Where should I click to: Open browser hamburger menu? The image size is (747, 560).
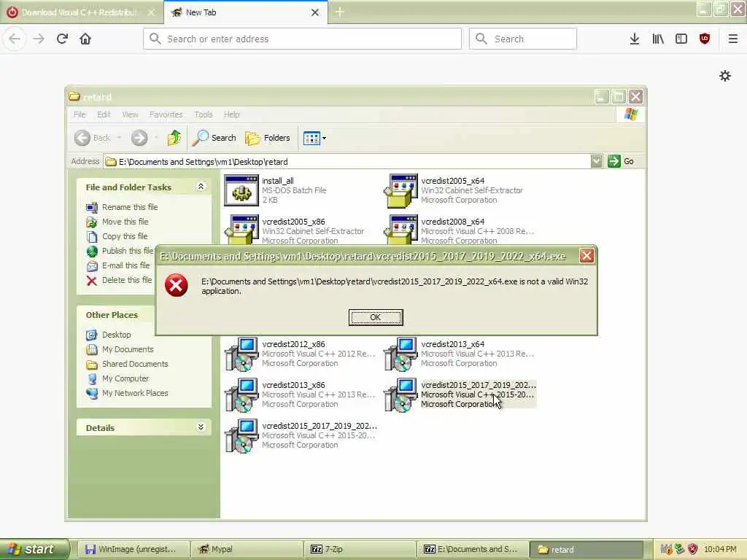732,39
